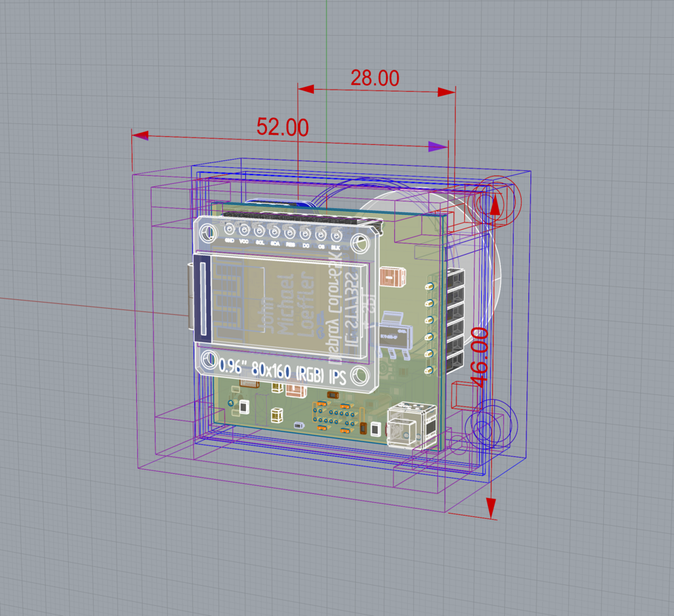Click the CS pin label on display header

click(321, 247)
